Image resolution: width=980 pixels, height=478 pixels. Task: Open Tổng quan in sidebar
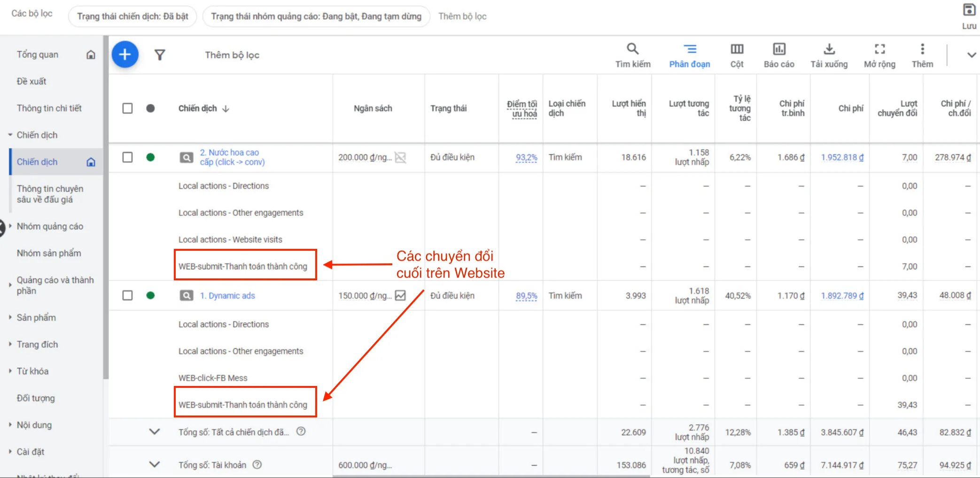coord(38,54)
